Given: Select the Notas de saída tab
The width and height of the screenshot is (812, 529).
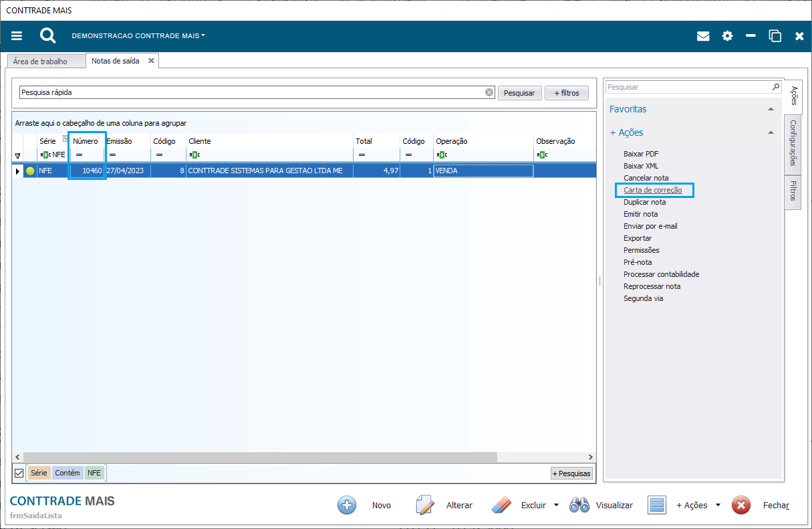Looking at the screenshot, I should (x=116, y=61).
